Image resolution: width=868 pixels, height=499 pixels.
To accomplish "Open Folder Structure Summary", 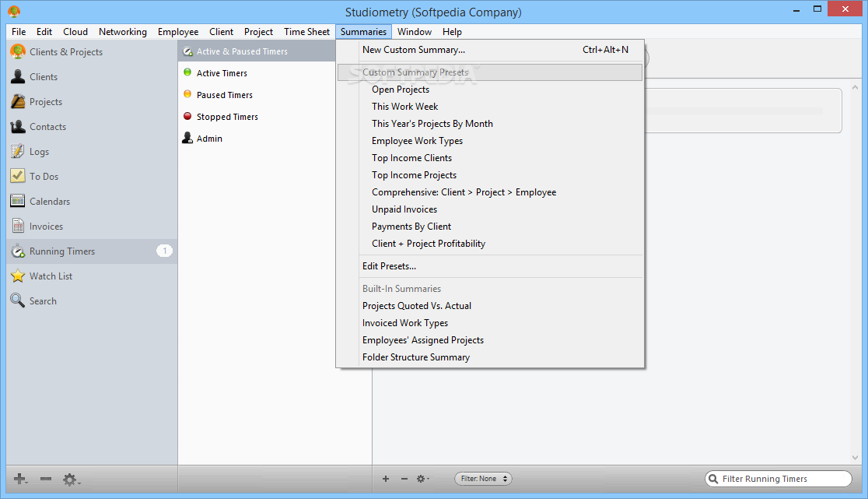I will pyautogui.click(x=490, y=357).
